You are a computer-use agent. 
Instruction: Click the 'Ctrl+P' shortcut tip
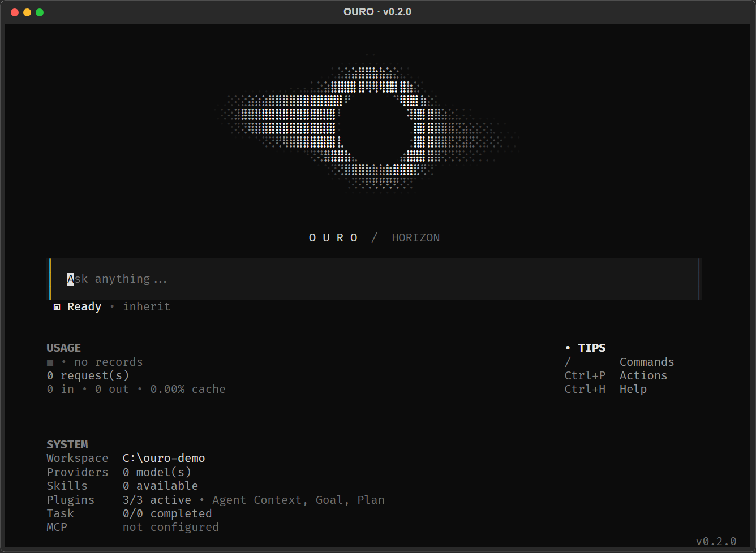coord(585,375)
